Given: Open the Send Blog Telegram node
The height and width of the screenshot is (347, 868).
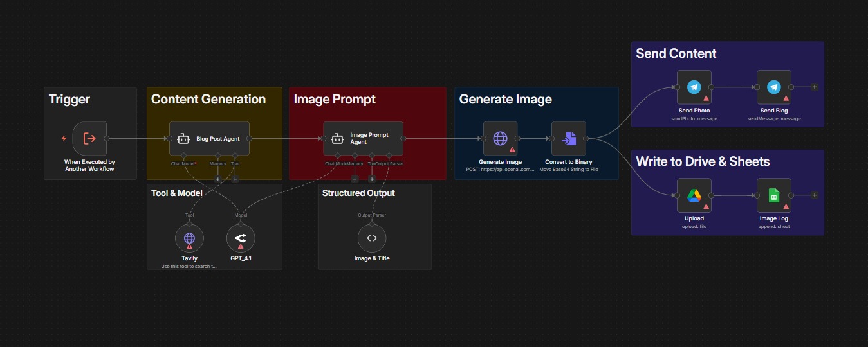Looking at the screenshot, I should point(774,87).
